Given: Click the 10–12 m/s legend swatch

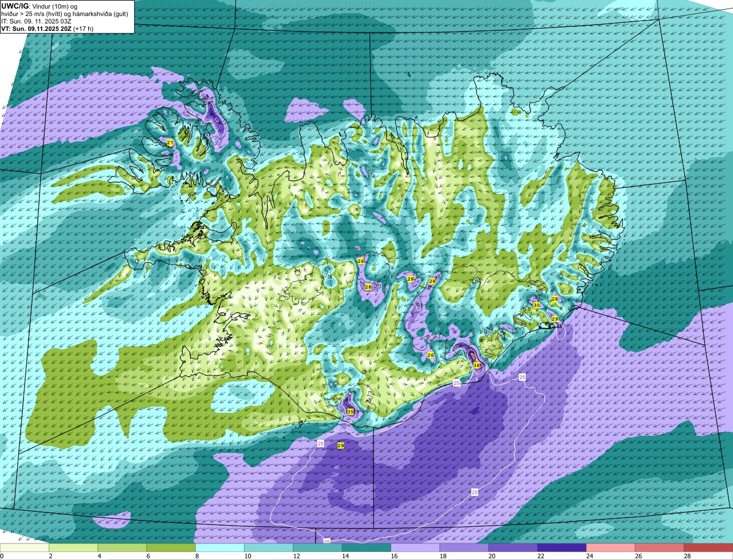Looking at the screenshot, I should (269, 547).
